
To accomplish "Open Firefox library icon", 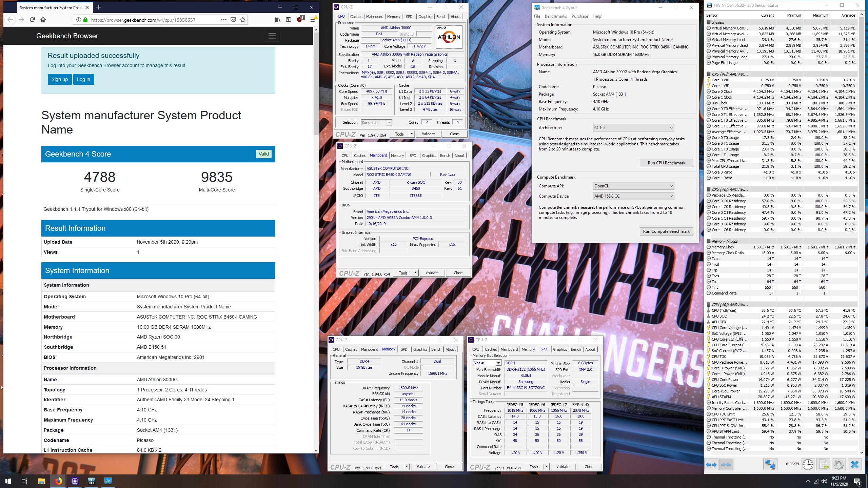I will tap(278, 20).
